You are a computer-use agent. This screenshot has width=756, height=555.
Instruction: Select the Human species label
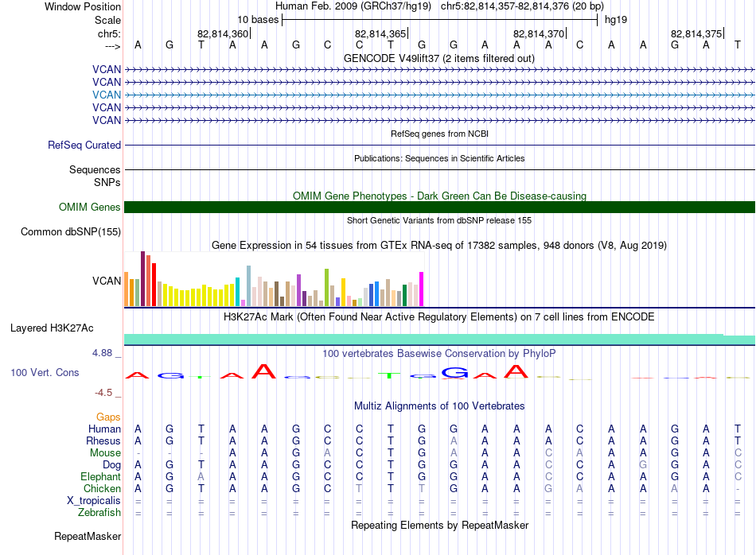[x=104, y=429]
